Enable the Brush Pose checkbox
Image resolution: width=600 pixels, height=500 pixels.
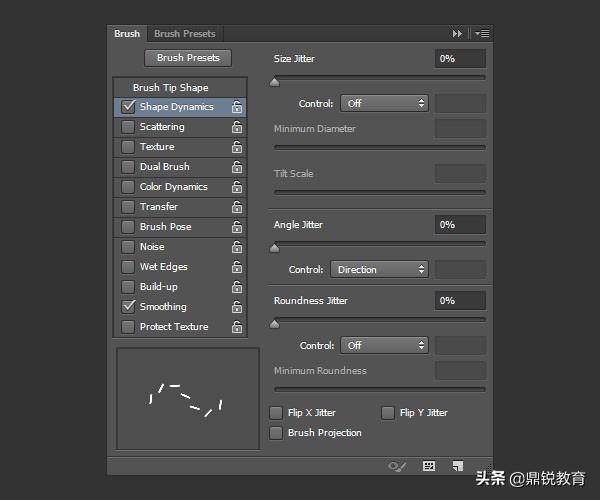coord(128,226)
